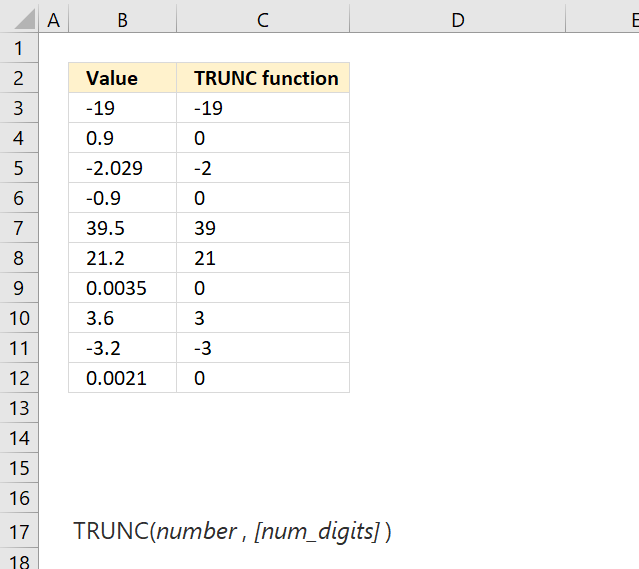This screenshot has height=569, width=639.
Task: Click the TRUNC syntax text in row 17
Action: (x=232, y=532)
